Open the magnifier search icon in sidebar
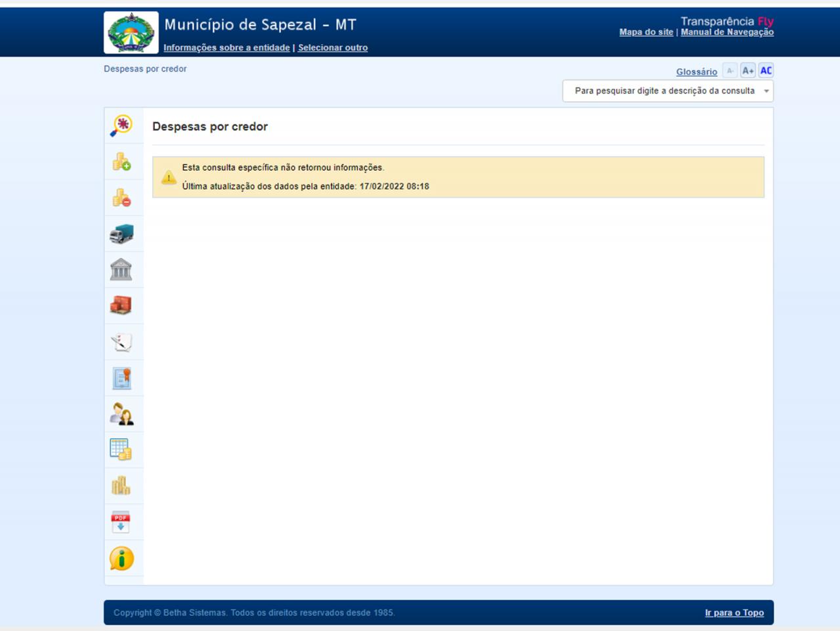 [x=121, y=125]
